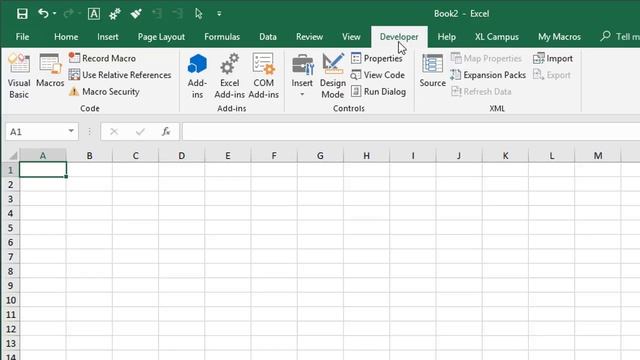640x360 pixels.
Task: Open the XML Source pane
Action: pyautogui.click(x=432, y=70)
